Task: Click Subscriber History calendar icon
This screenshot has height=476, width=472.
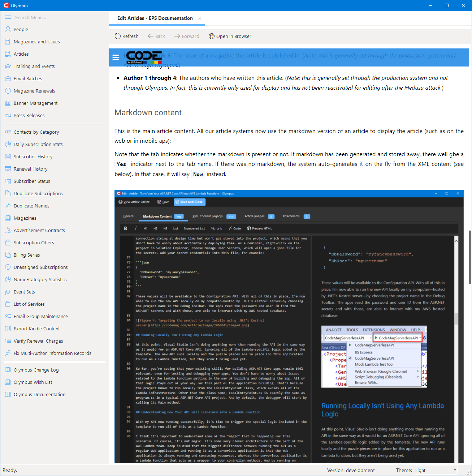Action: pyautogui.click(x=8, y=157)
